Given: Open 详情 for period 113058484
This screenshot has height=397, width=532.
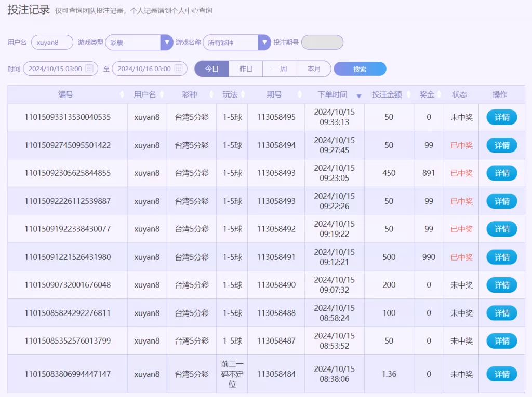Looking at the screenshot, I should click(502, 374).
